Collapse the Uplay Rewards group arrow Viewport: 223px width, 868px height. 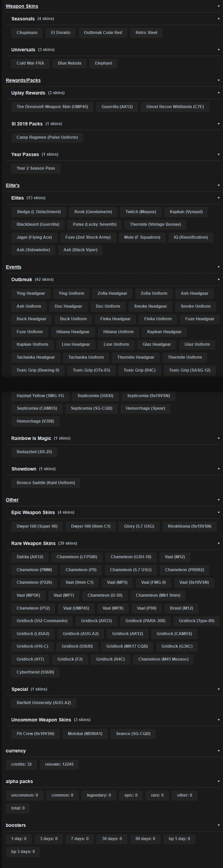(219, 93)
